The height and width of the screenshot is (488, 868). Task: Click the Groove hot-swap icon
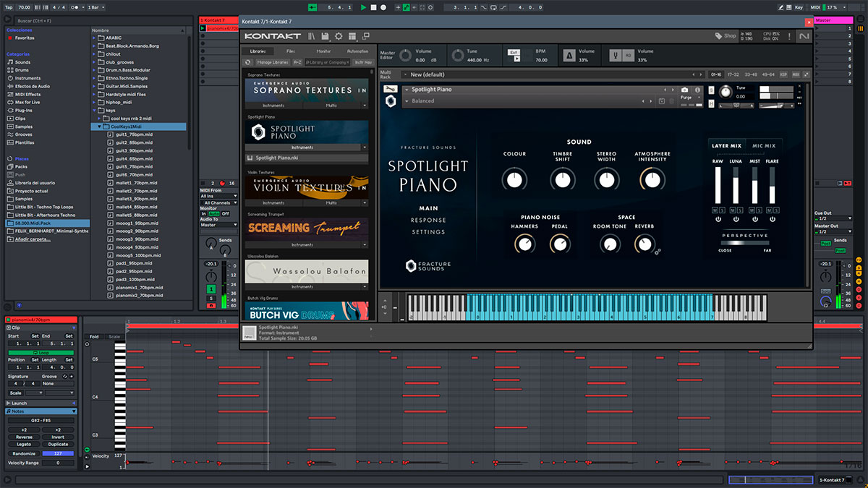coord(64,377)
